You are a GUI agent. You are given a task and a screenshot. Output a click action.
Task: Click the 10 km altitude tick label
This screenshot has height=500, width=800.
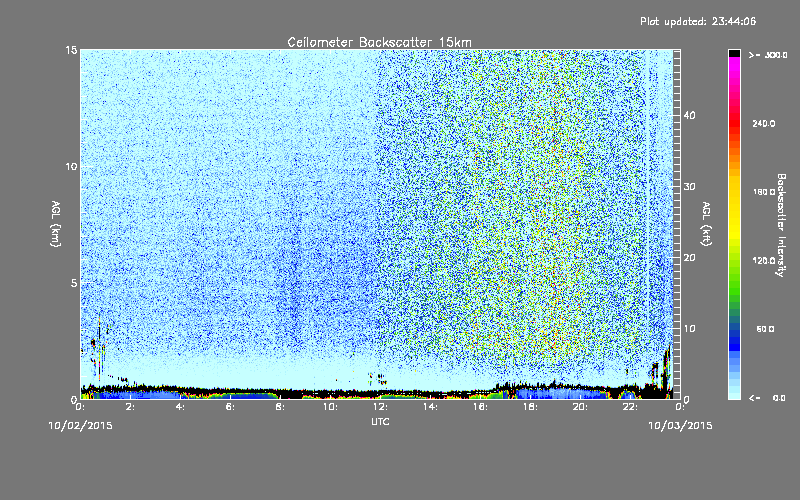[71, 167]
